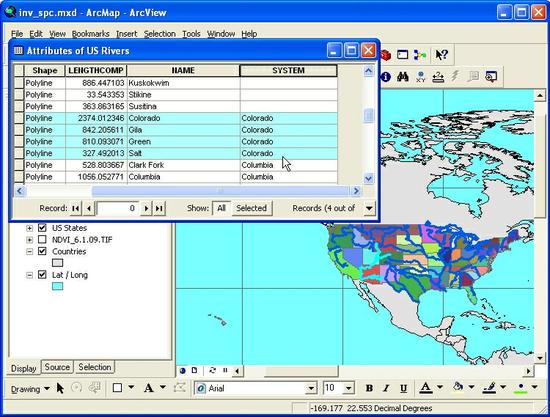The image size is (550, 417).
Task: Open the shape tool dropdown arrow
Action: (x=131, y=388)
